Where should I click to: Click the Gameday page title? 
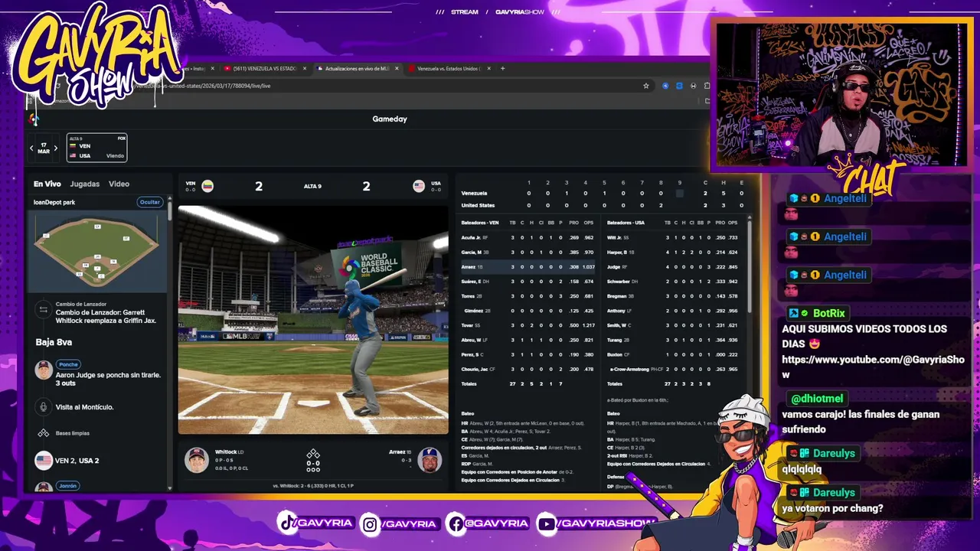pyautogui.click(x=390, y=119)
